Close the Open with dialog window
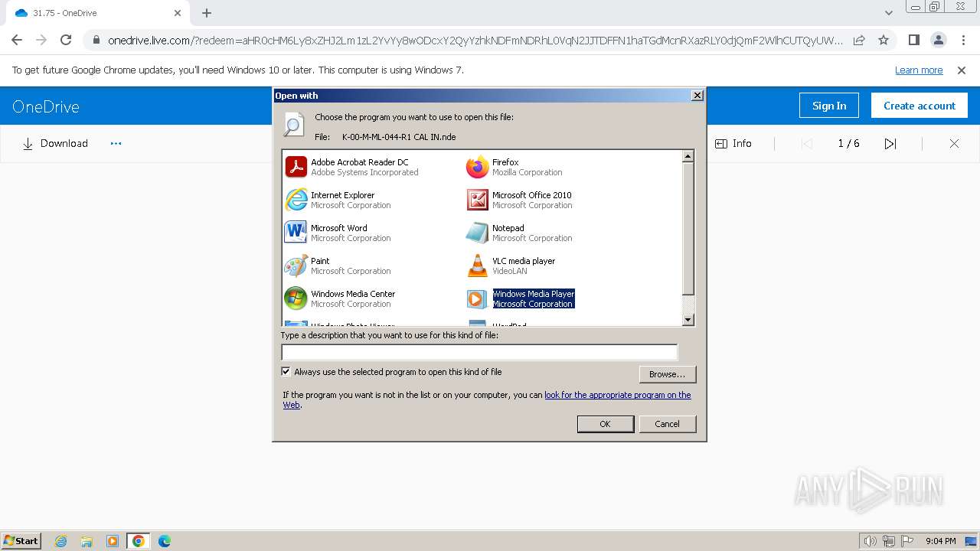Viewport: 980px width, 551px height. (697, 96)
